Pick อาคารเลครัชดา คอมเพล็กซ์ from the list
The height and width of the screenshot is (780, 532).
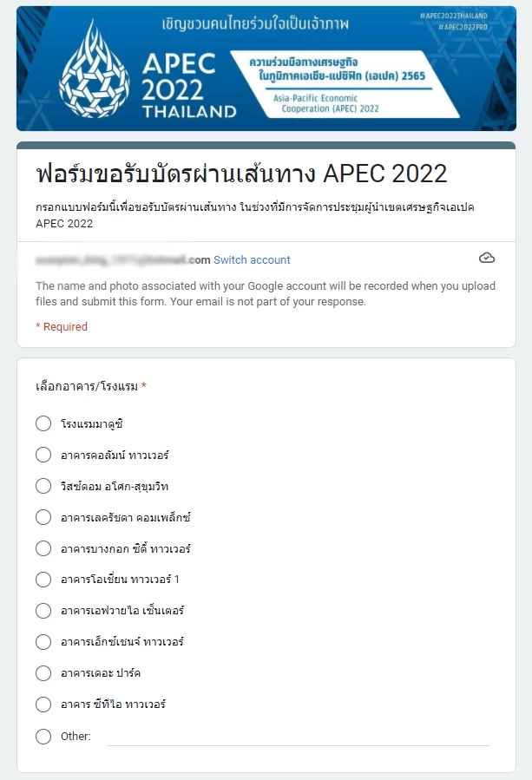coord(43,517)
